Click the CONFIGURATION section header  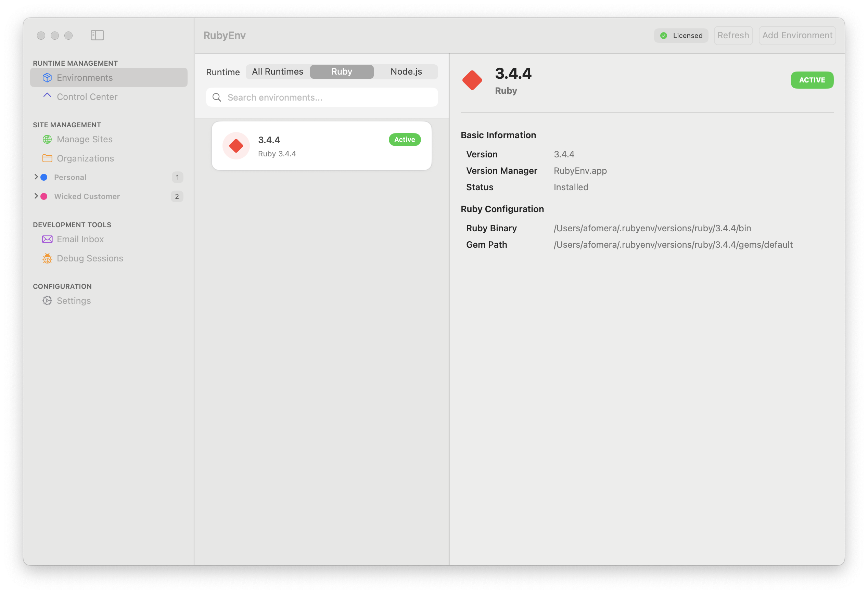[62, 286]
